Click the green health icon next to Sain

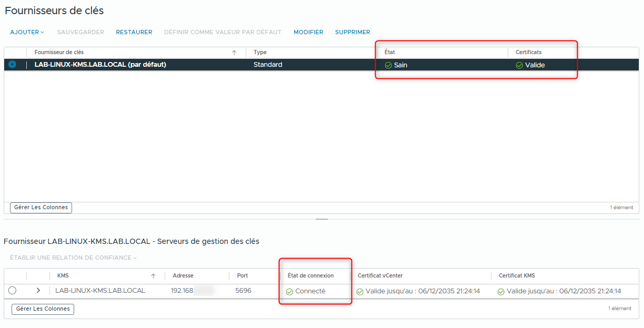coord(388,65)
